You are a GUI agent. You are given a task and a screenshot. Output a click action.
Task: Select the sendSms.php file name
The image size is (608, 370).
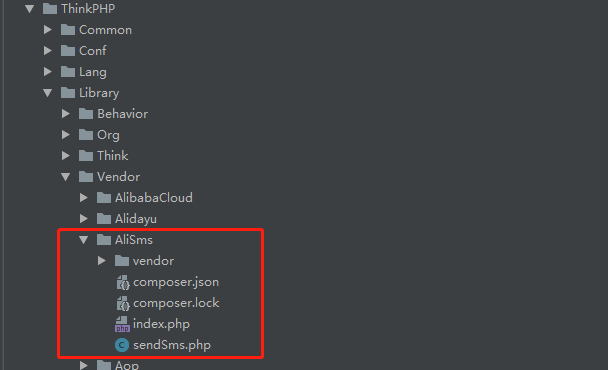point(172,345)
